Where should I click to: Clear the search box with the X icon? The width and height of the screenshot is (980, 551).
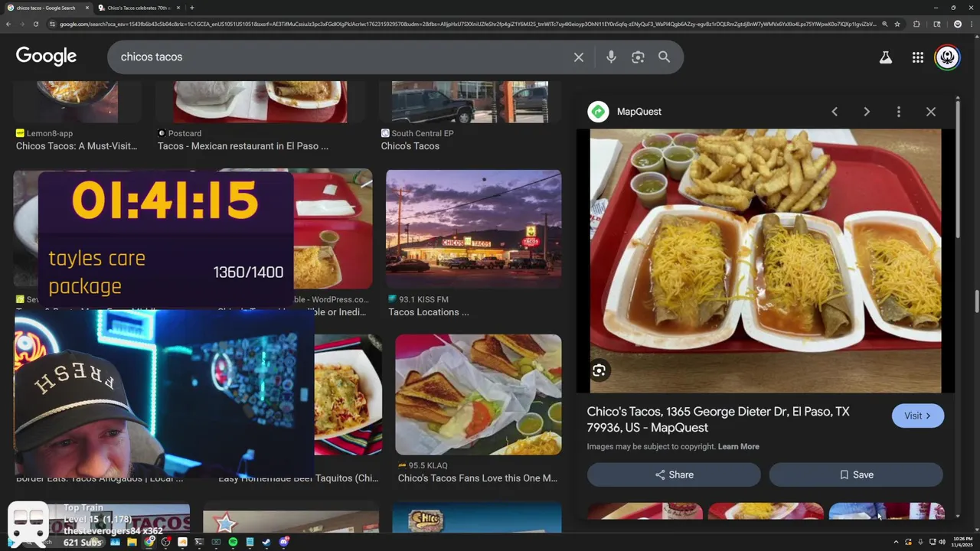click(579, 57)
